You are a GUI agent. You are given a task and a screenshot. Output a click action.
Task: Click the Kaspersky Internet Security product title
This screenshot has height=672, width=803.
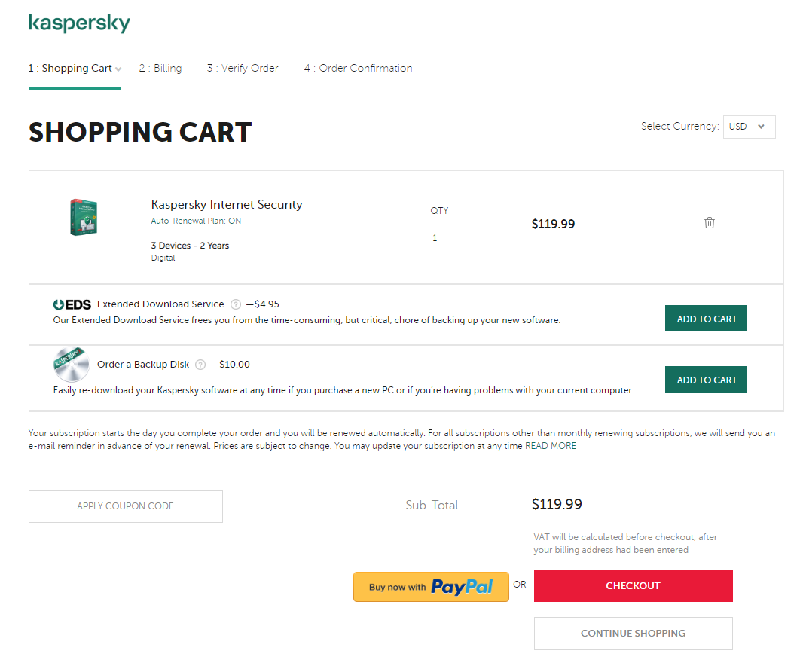(227, 204)
